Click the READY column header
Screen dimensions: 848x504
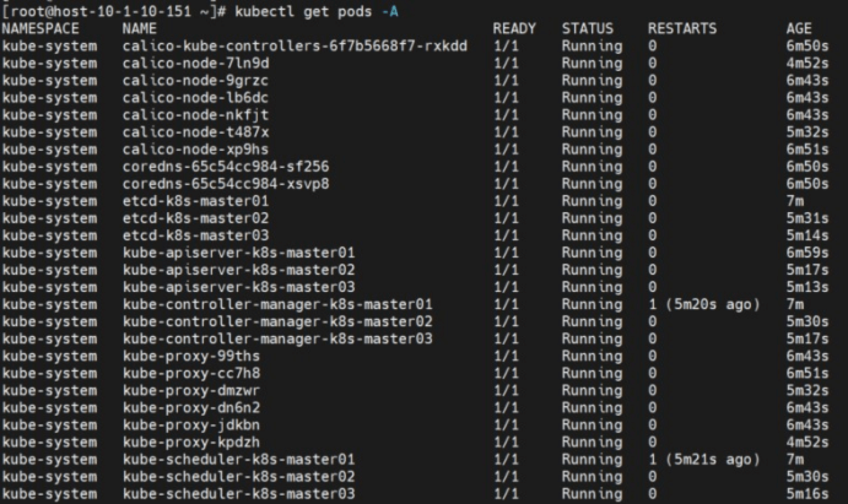pos(514,29)
